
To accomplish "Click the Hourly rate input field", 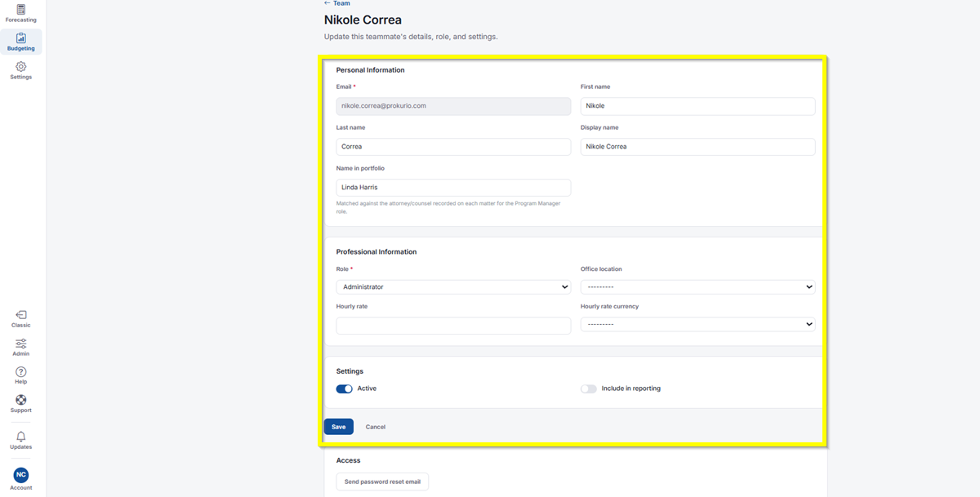I will [453, 326].
